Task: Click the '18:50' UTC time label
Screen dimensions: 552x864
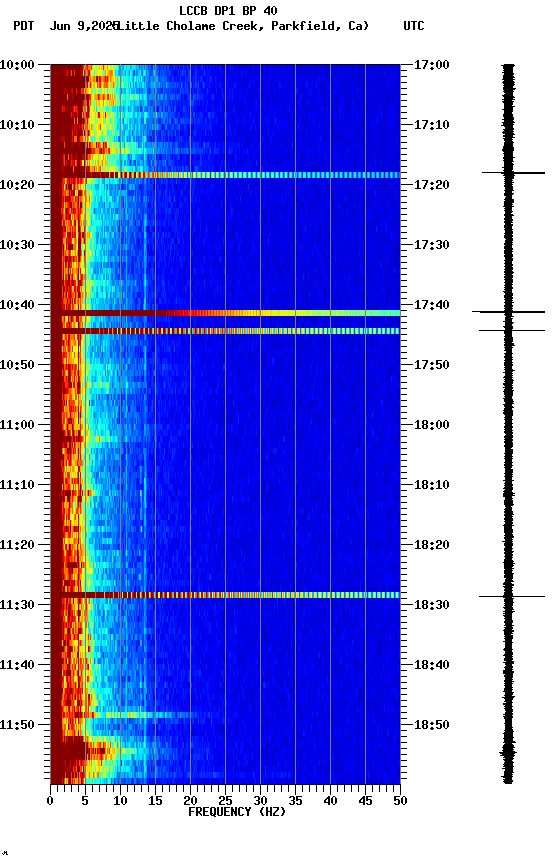Action: [432, 725]
